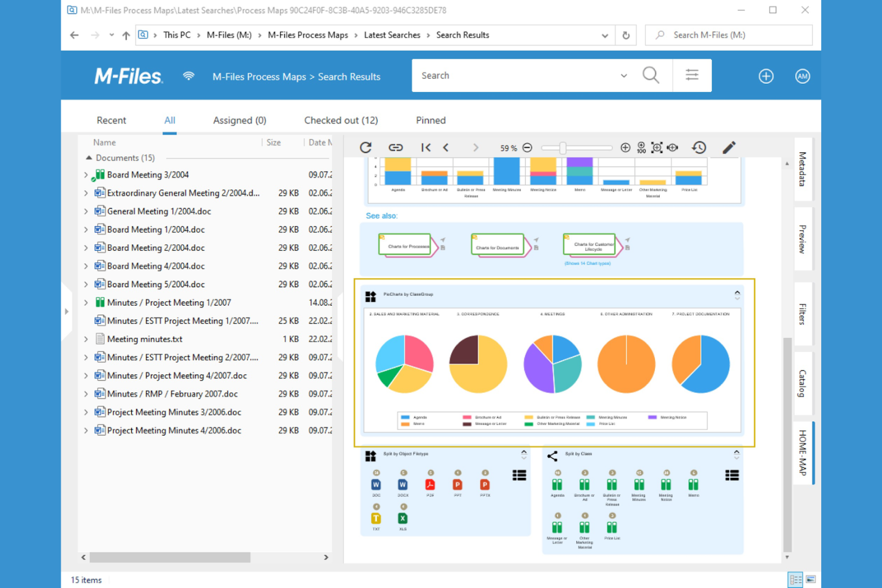The height and width of the screenshot is (588, 882).
Task: Switch to the Recent tab
Action: (111, 120)
